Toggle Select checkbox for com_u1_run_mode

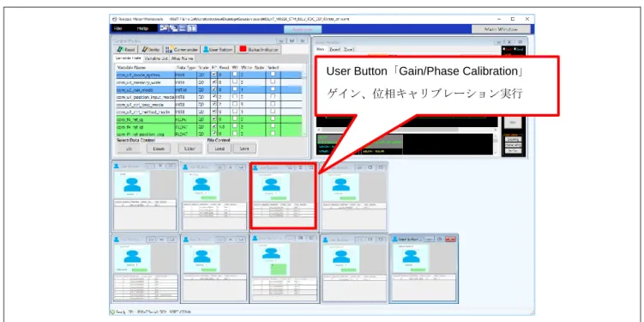pos(273,89)
